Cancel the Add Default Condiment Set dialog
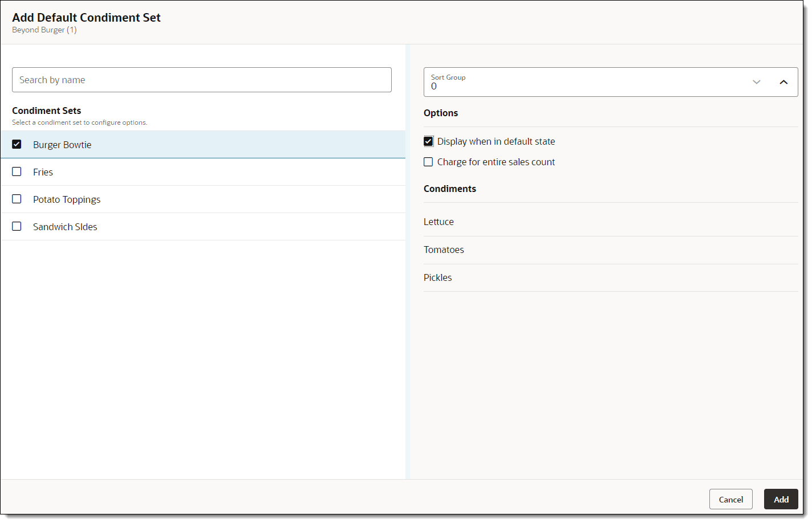Viewport: 812px width, 523px height. click(x=730, y=499)
